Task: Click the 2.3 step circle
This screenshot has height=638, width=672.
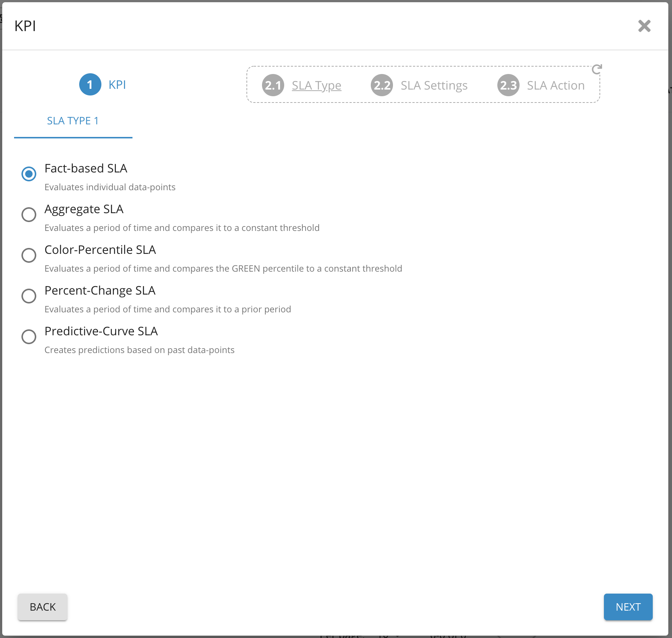Action: [x=508, y=85]
